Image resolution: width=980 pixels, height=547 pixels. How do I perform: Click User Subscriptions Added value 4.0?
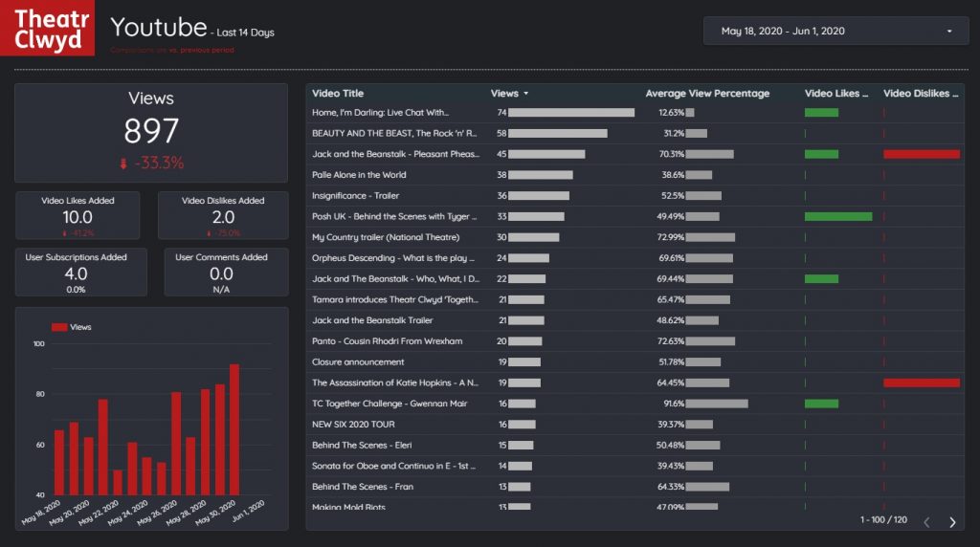[76, 273]
